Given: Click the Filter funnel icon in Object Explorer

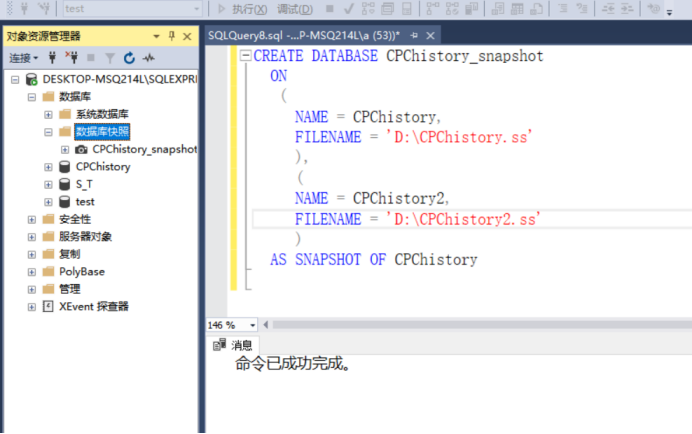Looking at the screenshot, I should tap(110, 58).
